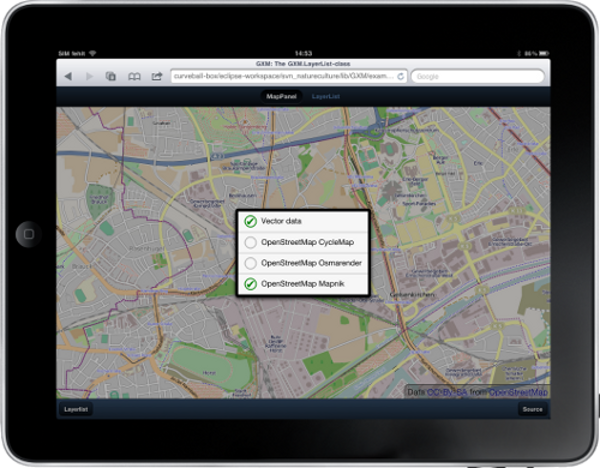Image resolution: width=600 pixels, height=468 pixels.
Task: Tap the Wi-Fi icon in status bar
Action: click(x=92, y=53)
